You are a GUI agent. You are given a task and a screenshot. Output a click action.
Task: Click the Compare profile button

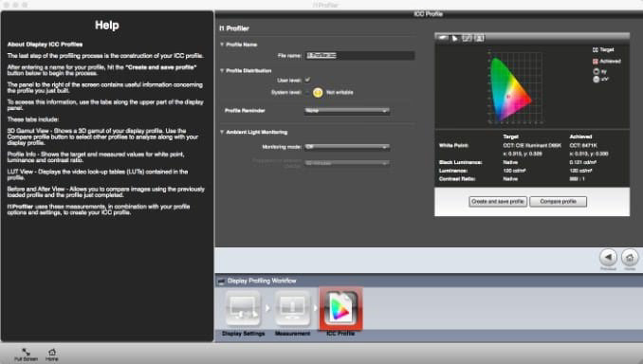pyautogui.click(x=558, y=201)
